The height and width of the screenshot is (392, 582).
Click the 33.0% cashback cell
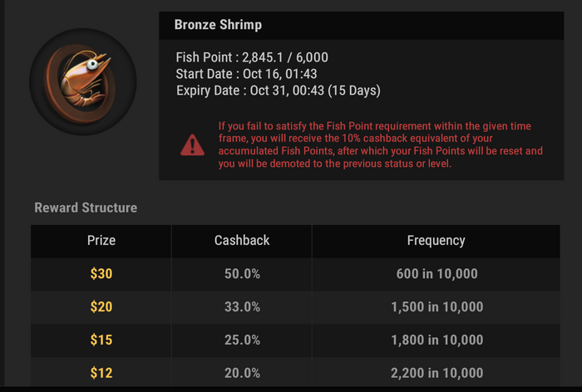(x=242, y=307)
